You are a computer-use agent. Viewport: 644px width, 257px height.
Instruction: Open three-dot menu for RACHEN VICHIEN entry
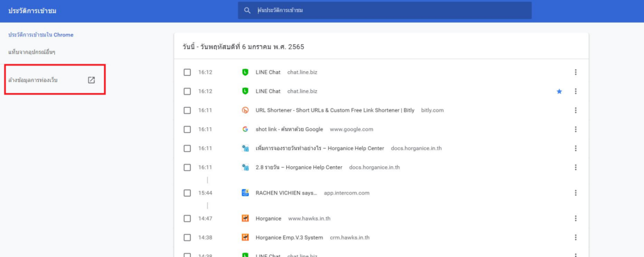575,193
